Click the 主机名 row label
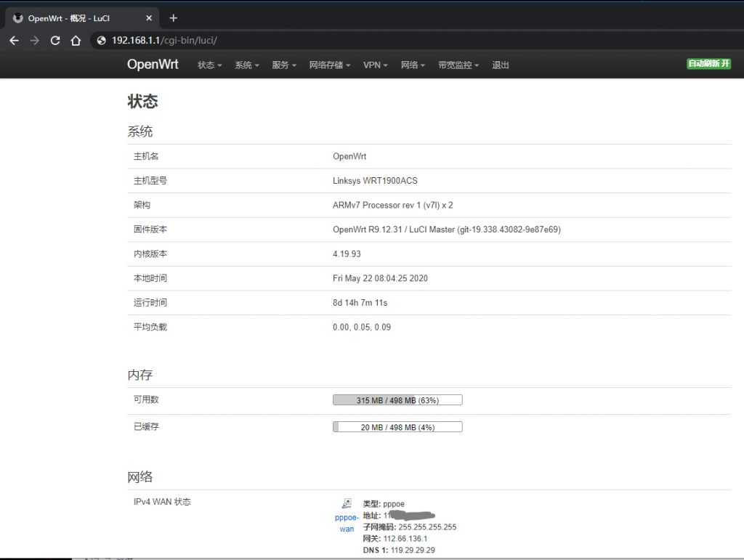744x560 pixels. 146,156
